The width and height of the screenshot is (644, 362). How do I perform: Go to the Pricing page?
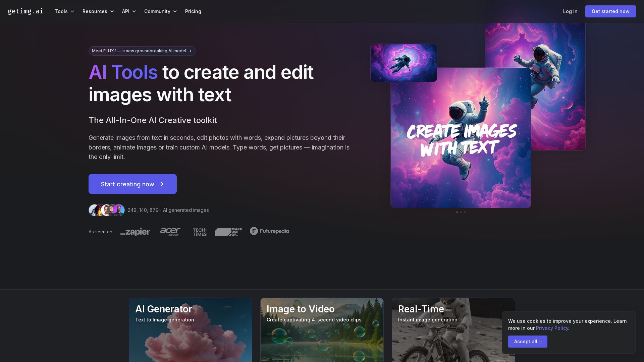pos(193,11)
